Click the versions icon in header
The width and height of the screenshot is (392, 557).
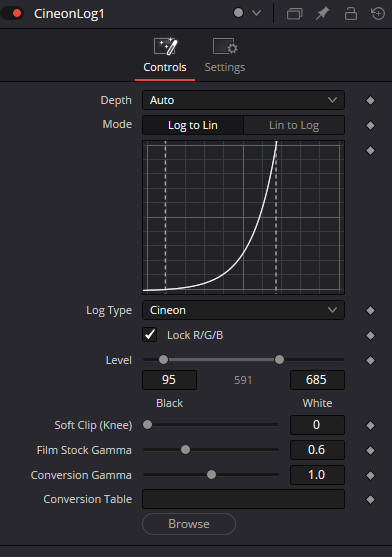pos(294,14)
